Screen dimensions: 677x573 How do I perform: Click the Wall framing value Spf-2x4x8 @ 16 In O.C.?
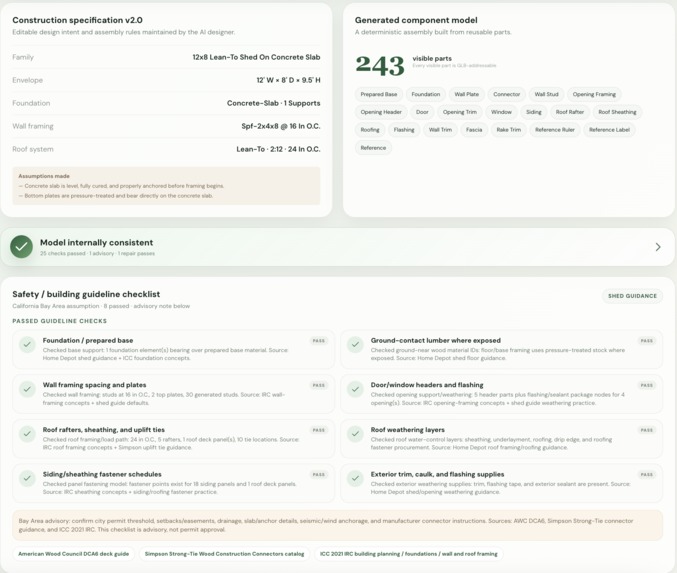[x=281, y=126]
